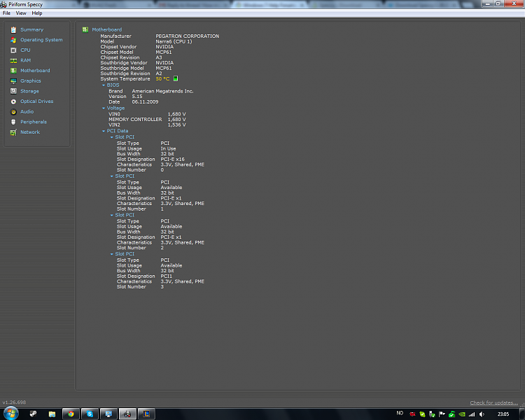Collapse the Slot PCI group with Slot Number 1
525x420 pixels.
[112, 176]
